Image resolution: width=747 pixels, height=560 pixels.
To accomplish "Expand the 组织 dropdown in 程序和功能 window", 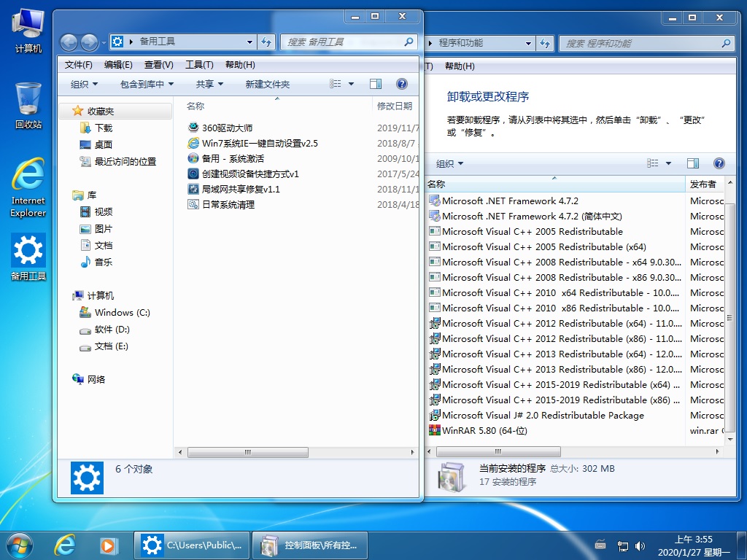I will (x=449, y=164).
